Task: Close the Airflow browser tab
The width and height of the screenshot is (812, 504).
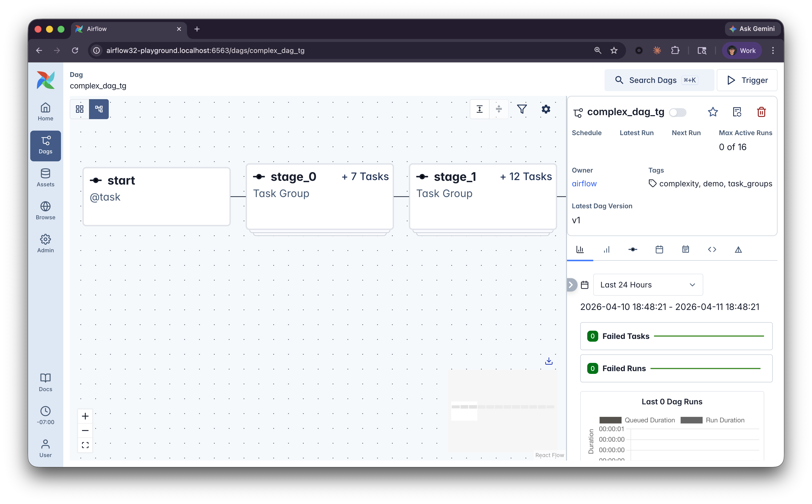Action: pyautogui.click(x=179, y=29)
